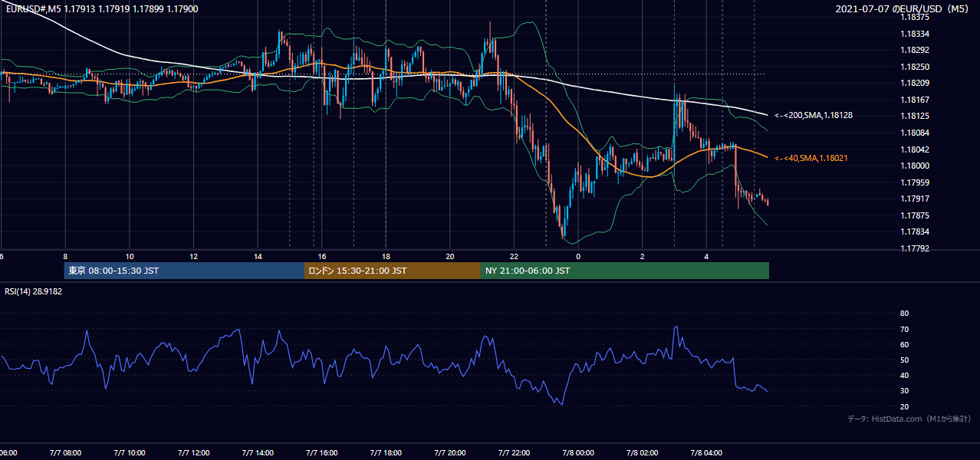980x460 pixels.
Task: Click hour label 22 under the candlestick chart
Action: 515,257
